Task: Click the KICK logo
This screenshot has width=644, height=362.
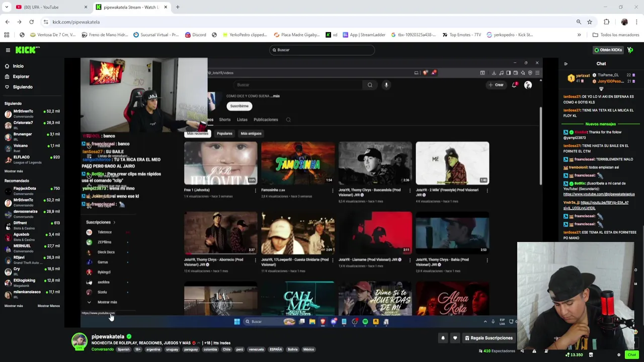Action: [27, 50]
